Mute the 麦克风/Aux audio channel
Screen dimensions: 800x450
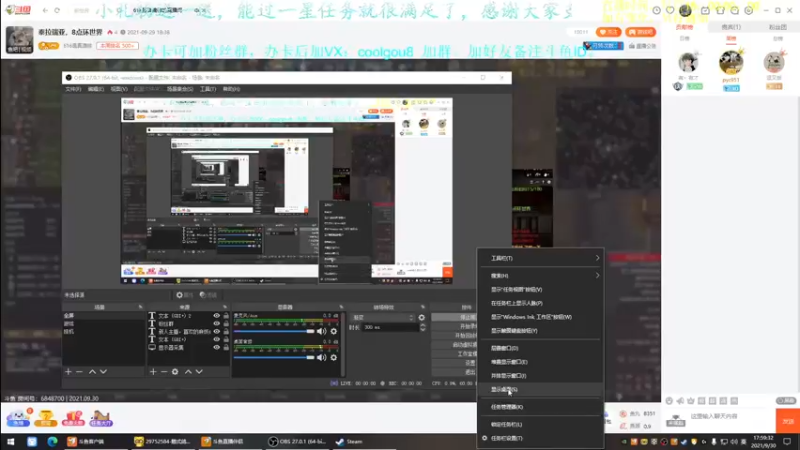(x=321, y=332)
